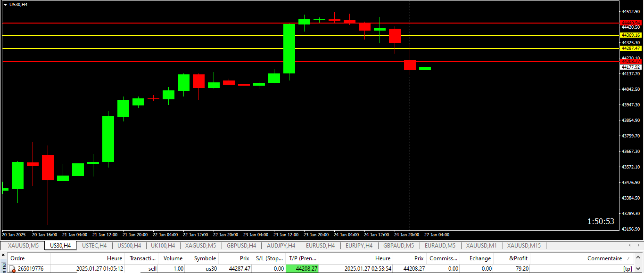
Task: Click the 27 Jan 04:00 time label
Action: click(437, 234)
